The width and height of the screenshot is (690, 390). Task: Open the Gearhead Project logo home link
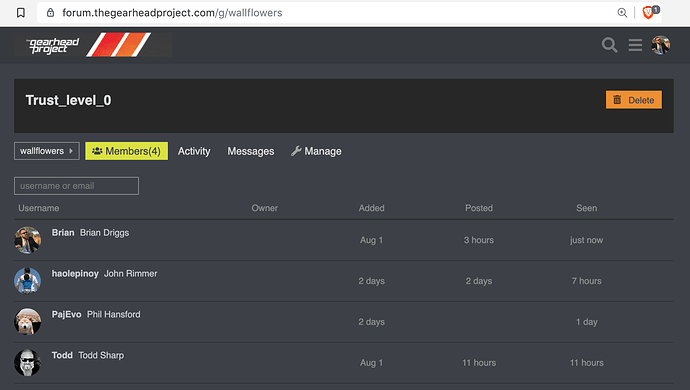[93, 44]
